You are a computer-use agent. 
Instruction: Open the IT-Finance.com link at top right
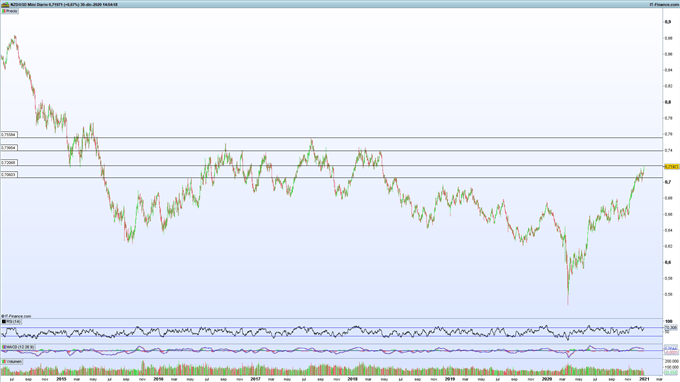click(664, 4)
